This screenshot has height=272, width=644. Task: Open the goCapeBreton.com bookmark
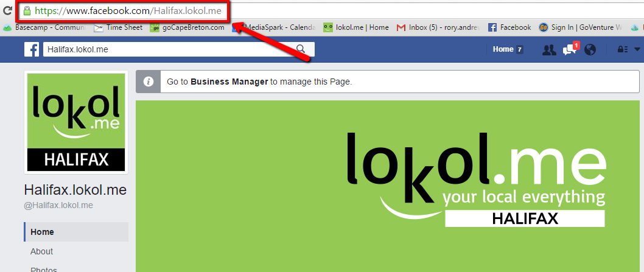click(x=187, y=27)
